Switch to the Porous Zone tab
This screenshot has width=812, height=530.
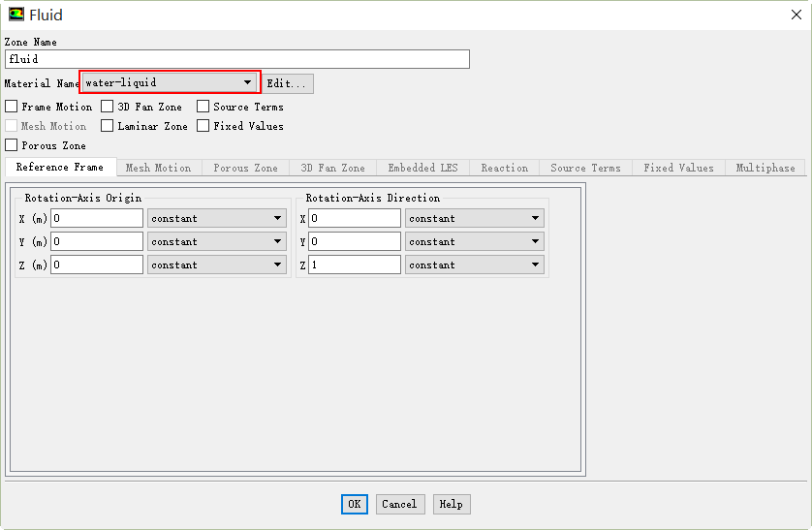[x=245, y=168]
